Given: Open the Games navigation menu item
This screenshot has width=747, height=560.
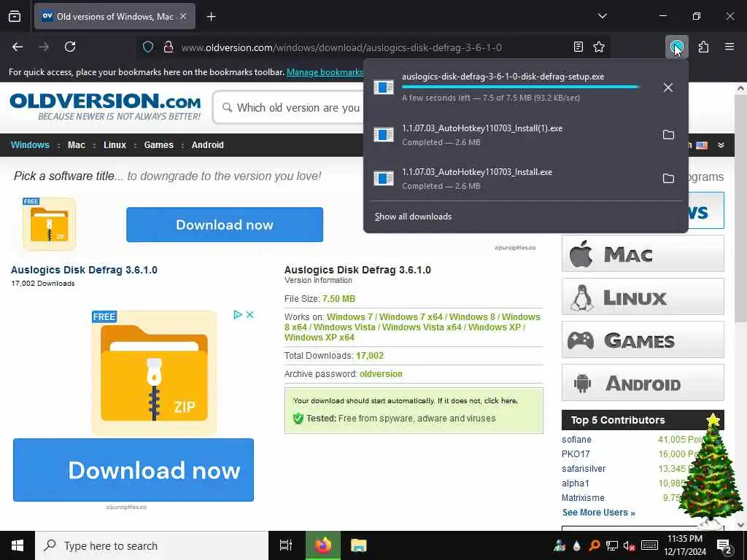Looking at the screenshot, I should coord(158,145).
